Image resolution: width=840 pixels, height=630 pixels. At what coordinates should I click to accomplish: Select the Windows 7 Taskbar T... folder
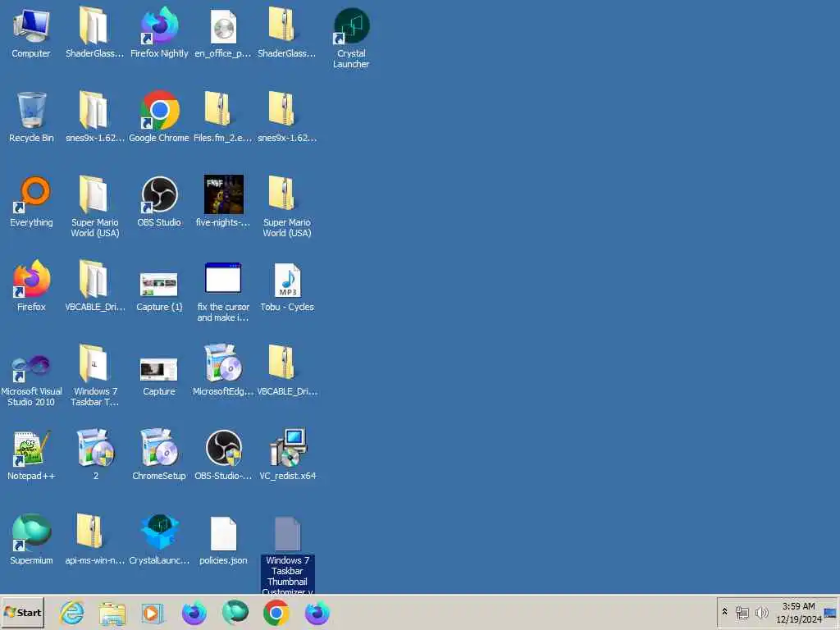pyautogui.click(x=95, y=375)
